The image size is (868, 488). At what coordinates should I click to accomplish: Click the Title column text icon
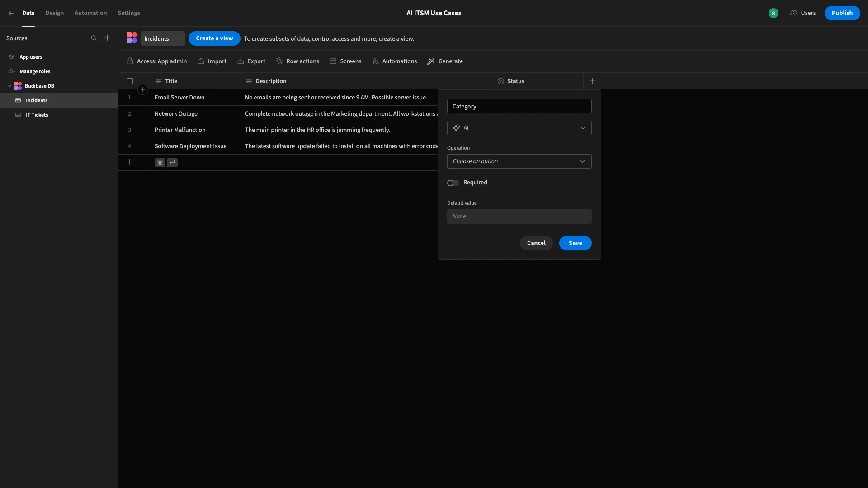coord(158,81)
